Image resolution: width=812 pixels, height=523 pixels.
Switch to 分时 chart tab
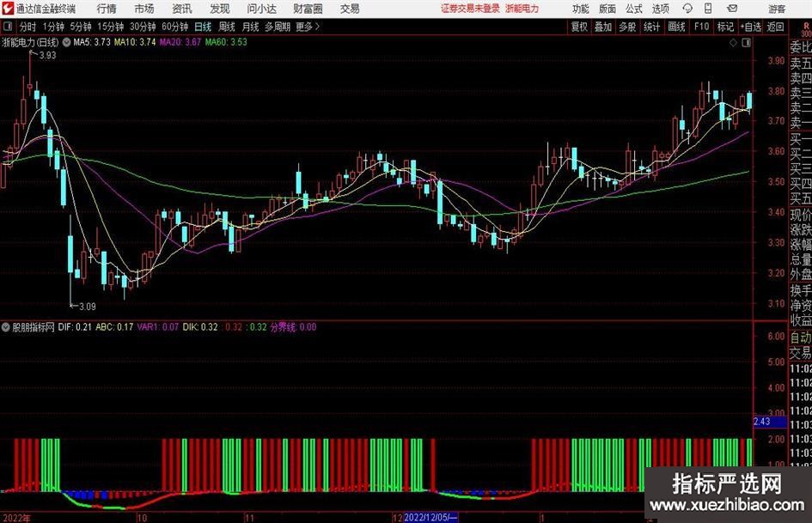pyautogui.click(x=28, y=27)
